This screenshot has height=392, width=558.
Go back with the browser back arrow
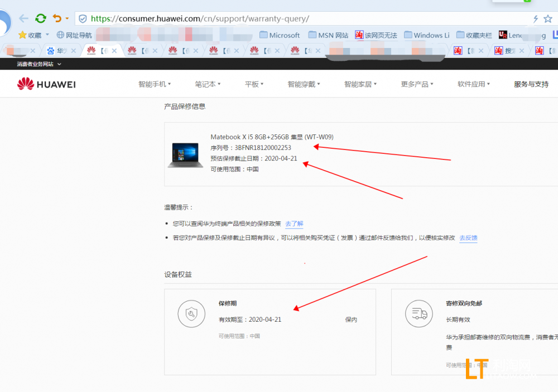click(23, 18)
